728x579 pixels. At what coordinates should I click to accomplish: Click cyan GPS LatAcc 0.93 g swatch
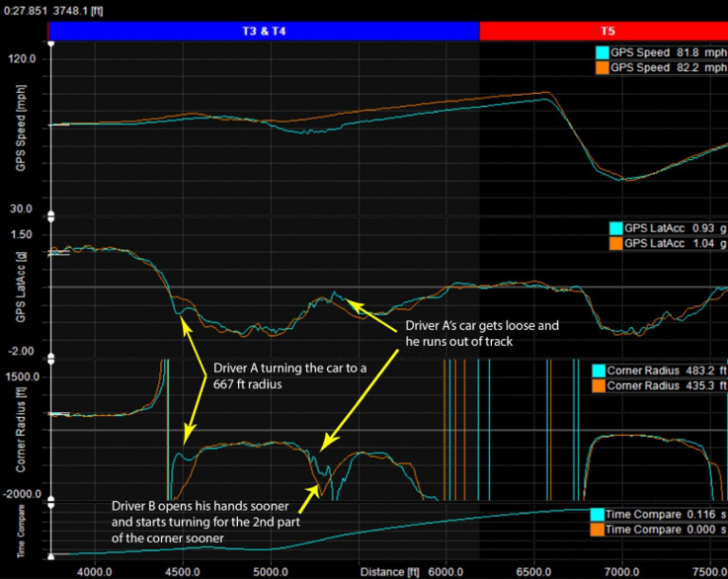pos(615,228)
